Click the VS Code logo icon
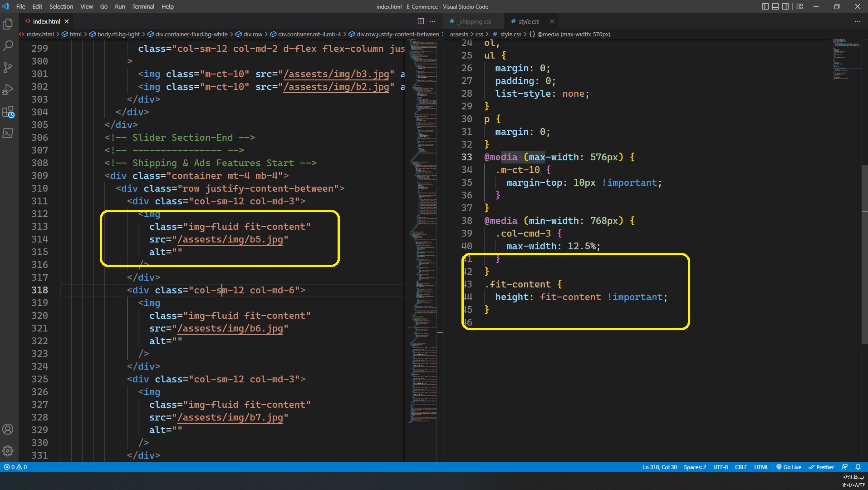The width and height of the screenshot is (868, 490). (5, 6)
